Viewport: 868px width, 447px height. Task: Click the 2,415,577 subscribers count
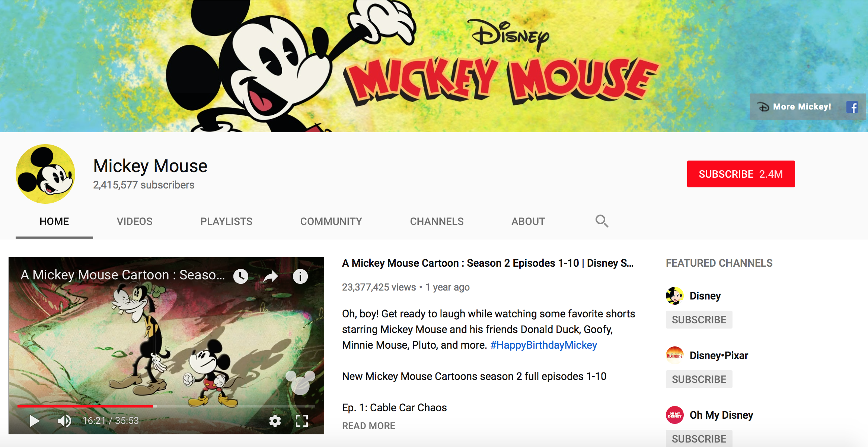click(144, 185)
